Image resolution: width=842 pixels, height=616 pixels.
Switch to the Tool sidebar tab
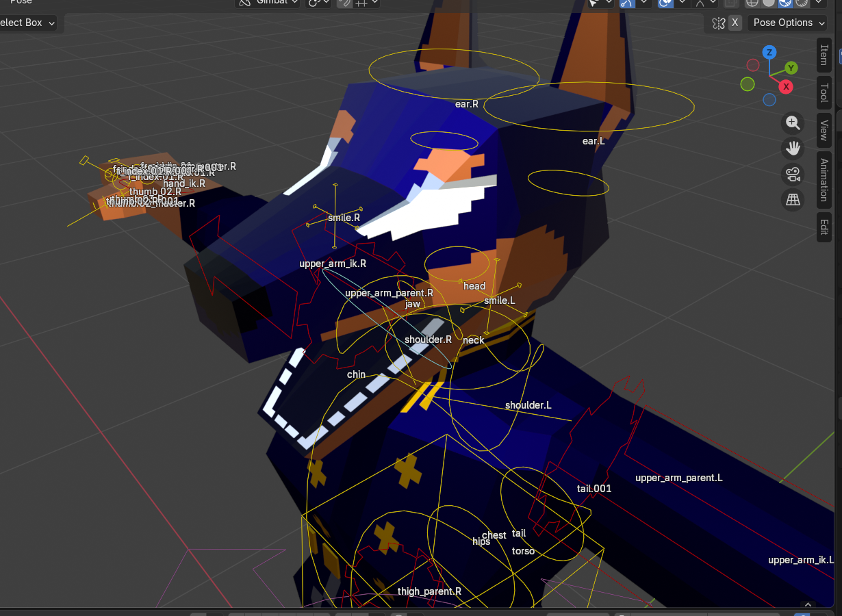[824, 89]
